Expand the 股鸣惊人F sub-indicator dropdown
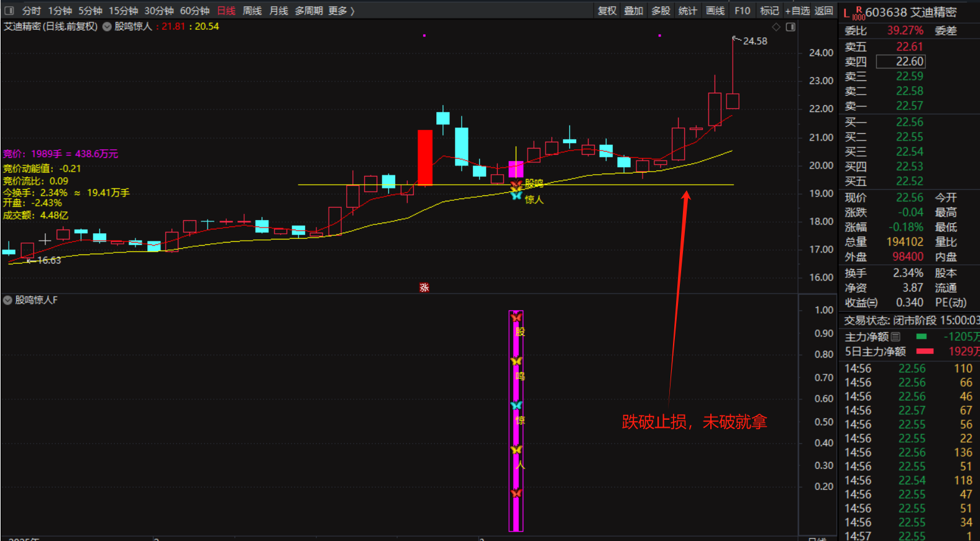The width and height of the screenshot is (980, 541). pos(7,300)
